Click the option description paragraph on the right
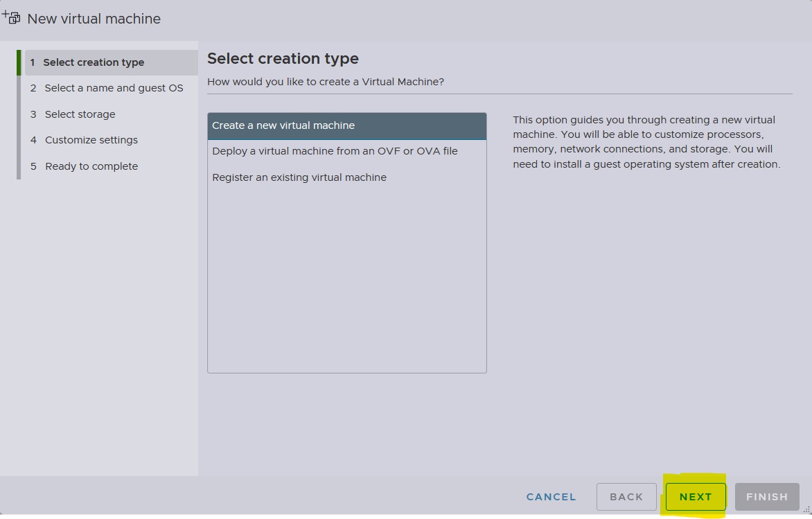Viewport: 812px width, 519px height. pos(646,142)
